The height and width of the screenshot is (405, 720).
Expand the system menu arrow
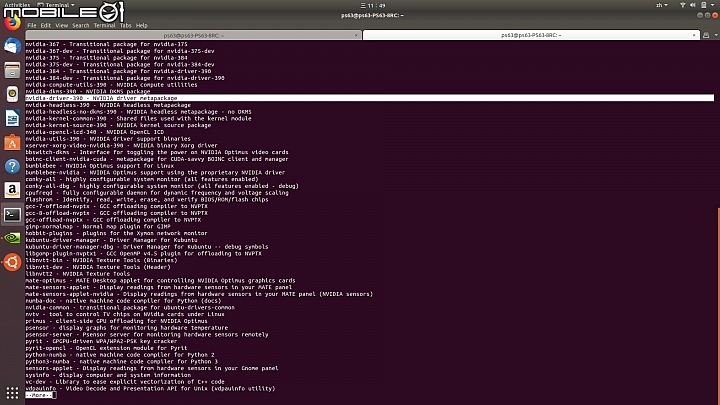pos(713,5)
